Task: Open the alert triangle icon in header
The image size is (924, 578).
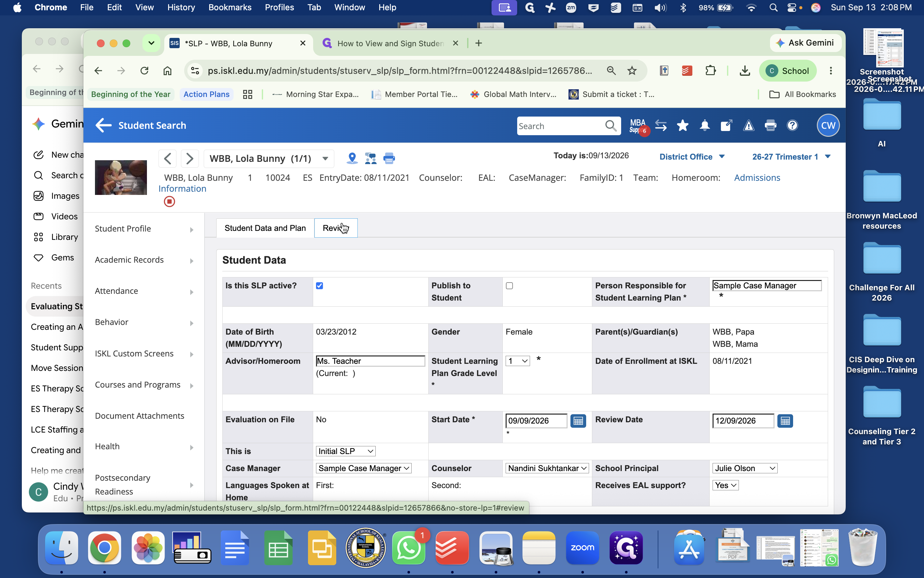Action: tap(749, 125)
